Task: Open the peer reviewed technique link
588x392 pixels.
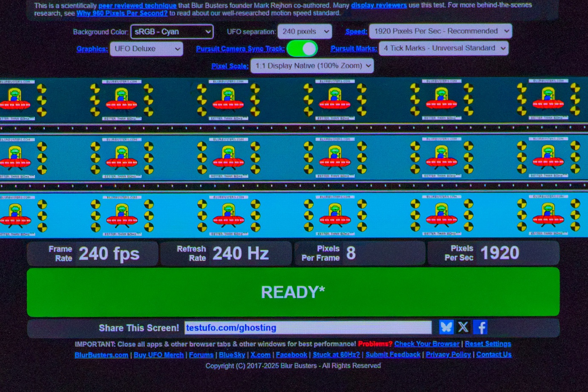Action: 137,6
